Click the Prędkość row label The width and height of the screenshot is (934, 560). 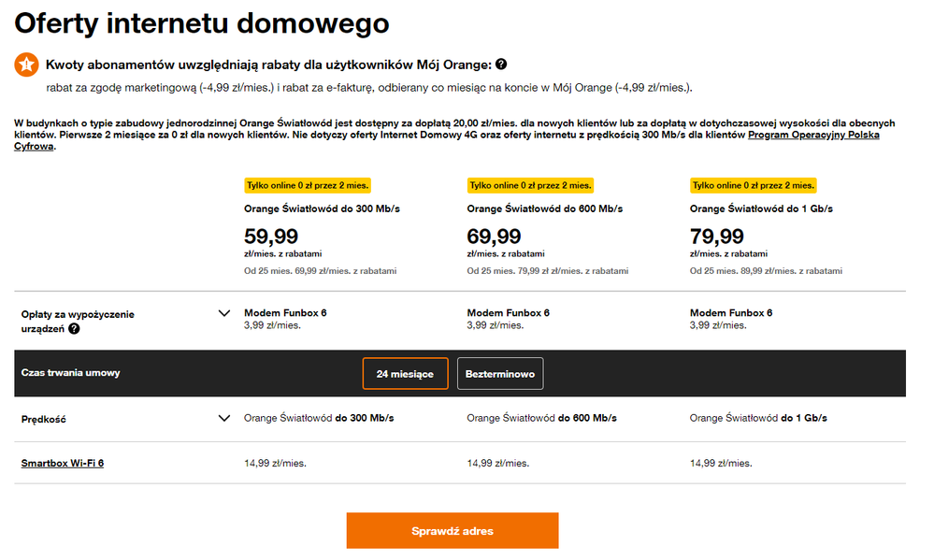click(x=43, y=419)
